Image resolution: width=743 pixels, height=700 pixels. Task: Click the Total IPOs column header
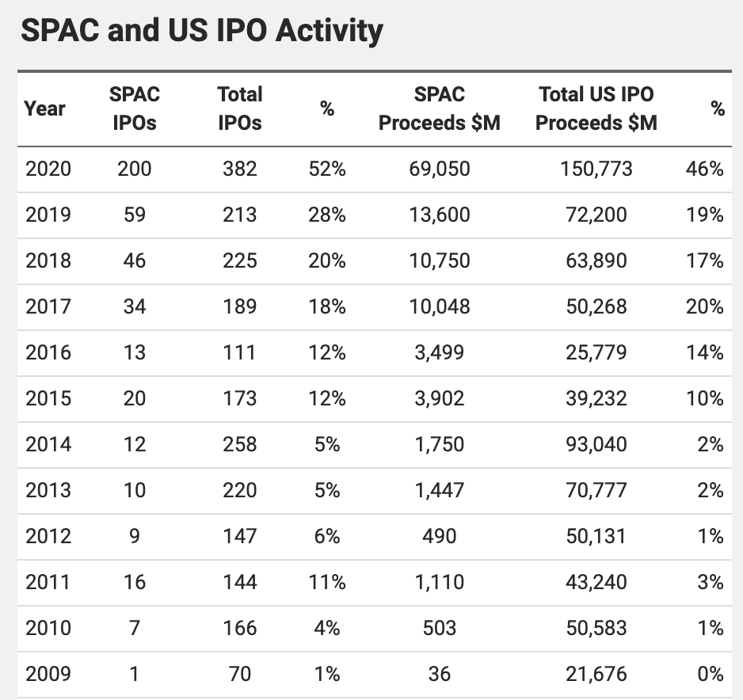coord(239,108)
